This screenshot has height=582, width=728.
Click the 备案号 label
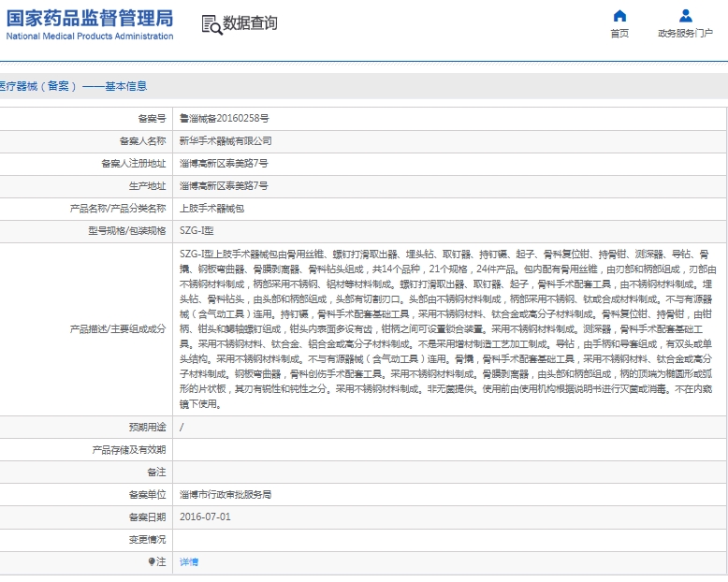pos(152,118)
